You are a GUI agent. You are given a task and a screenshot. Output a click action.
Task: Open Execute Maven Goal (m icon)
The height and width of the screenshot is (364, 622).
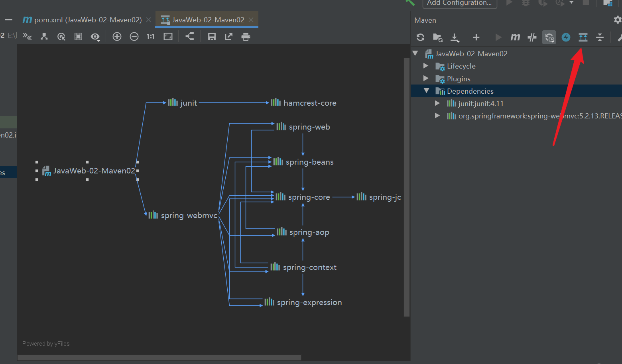coord(515,37)
